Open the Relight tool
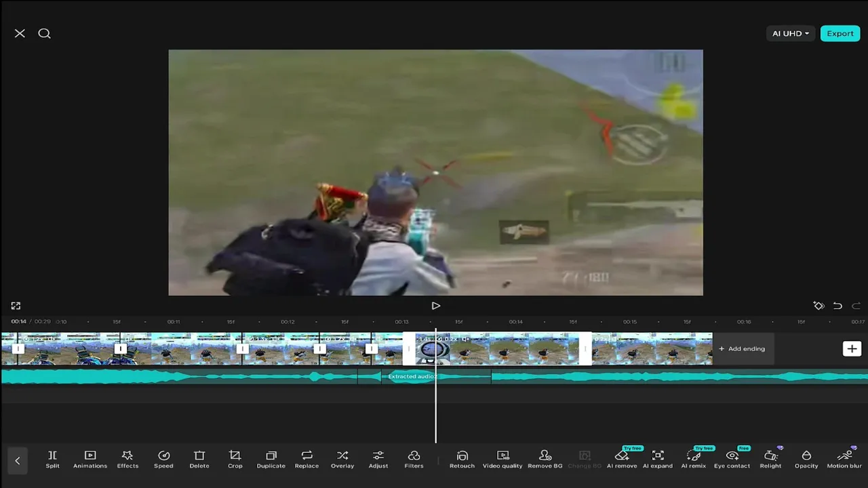This screenshot has height=488, width=868. click(770, 459)
